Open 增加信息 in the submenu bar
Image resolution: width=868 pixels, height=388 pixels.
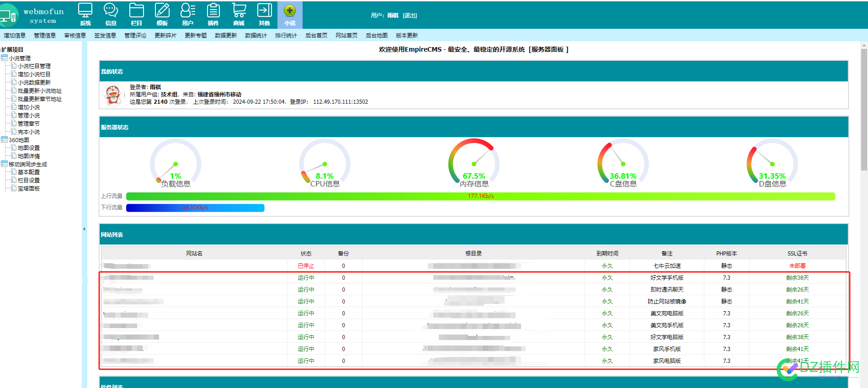[15, 36]
